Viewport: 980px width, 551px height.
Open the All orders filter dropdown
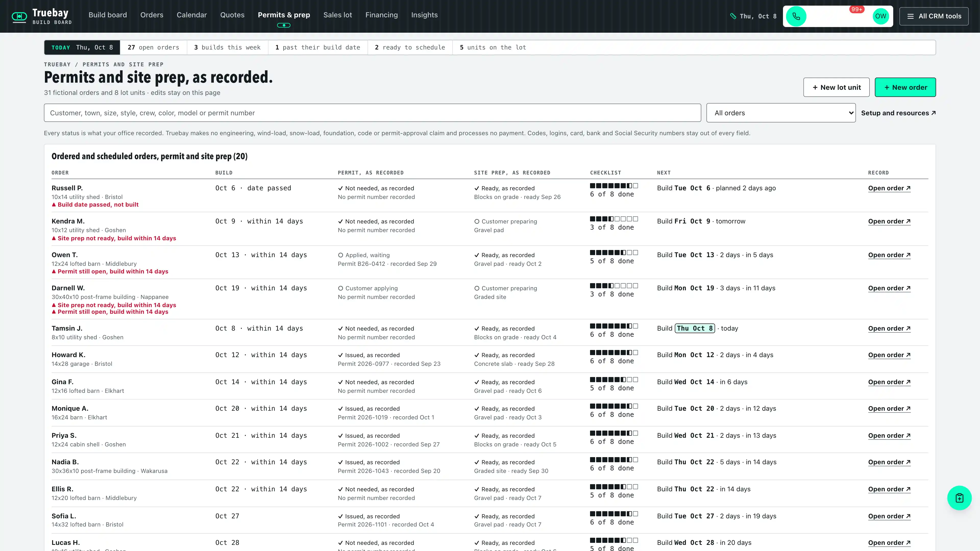(x=781, y=113)
